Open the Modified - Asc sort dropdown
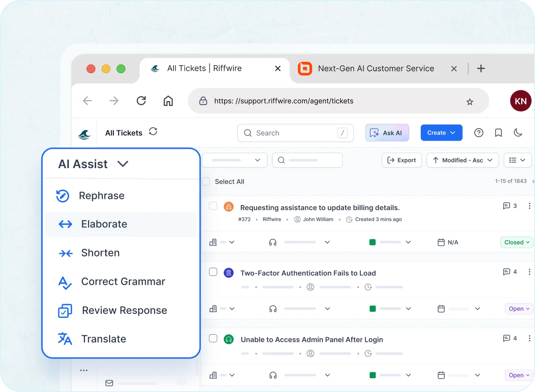 point(462,160)
